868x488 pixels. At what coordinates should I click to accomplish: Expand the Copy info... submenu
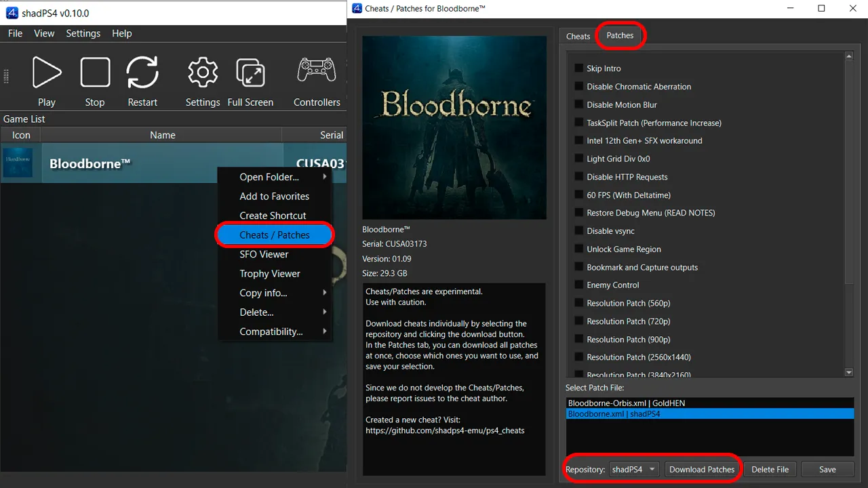point(275,293)
